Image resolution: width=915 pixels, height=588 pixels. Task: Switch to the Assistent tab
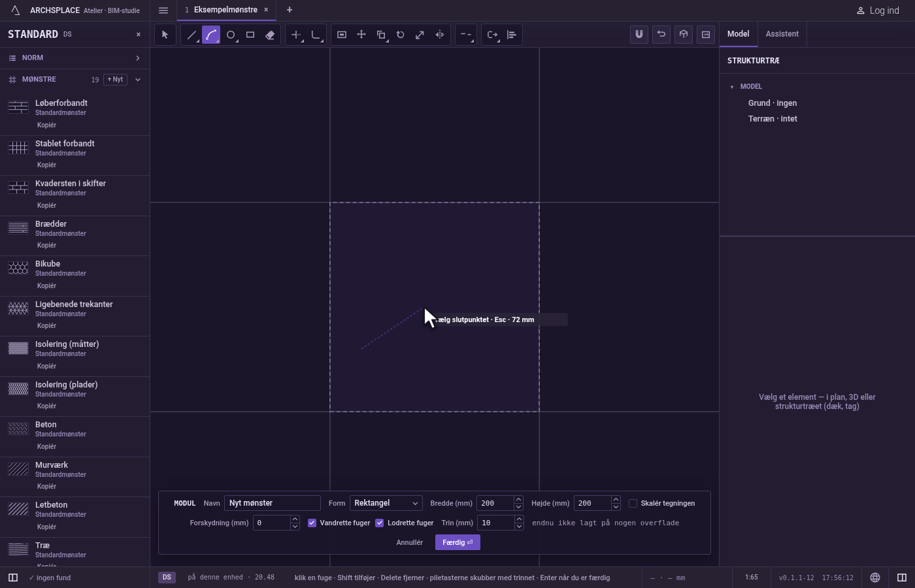(782, 34)
